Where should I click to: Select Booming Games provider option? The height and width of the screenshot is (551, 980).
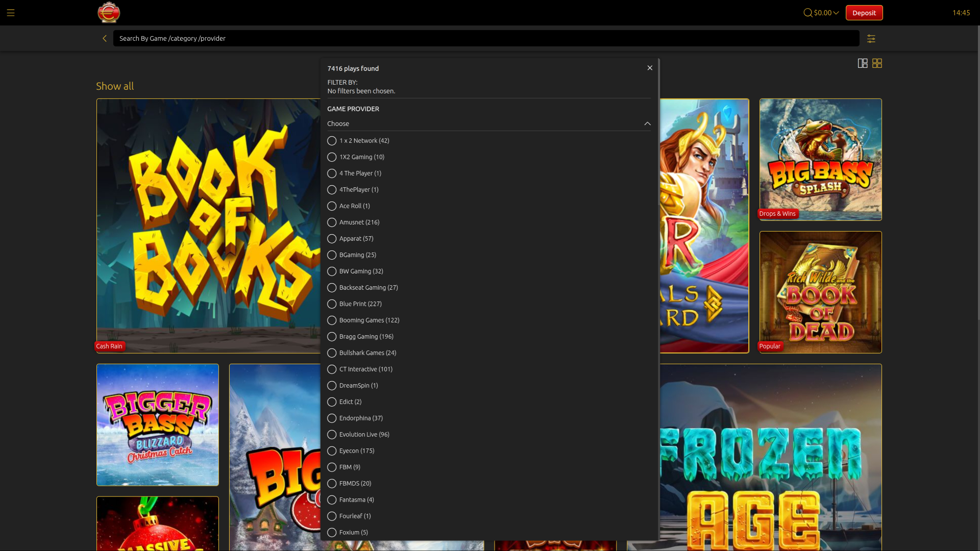(332, 320)
